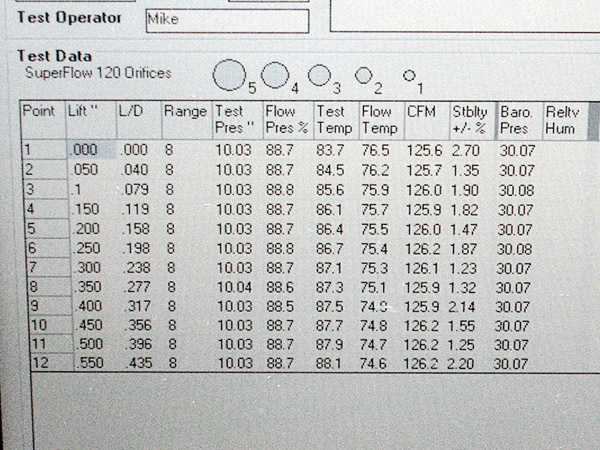Select orifice 4 circle icon
This screenshot has height=450, width=600.
tap(276, 74)
